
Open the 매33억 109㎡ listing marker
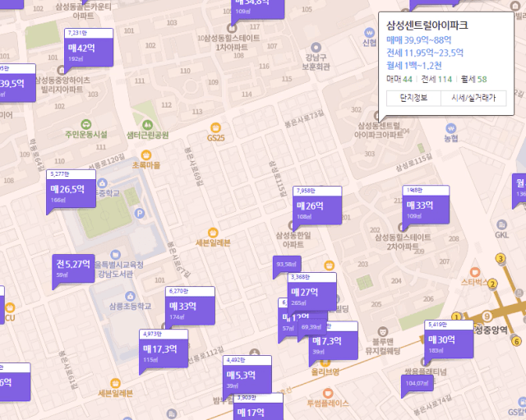click(426, 205)
